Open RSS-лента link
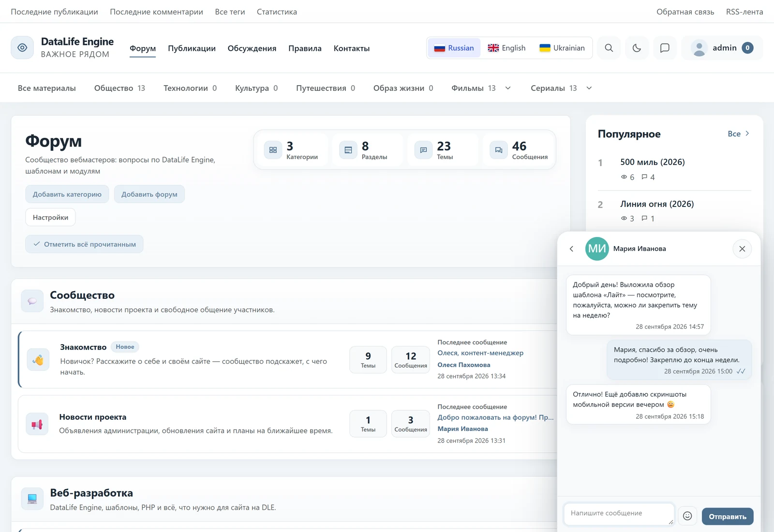 point(744,12)
